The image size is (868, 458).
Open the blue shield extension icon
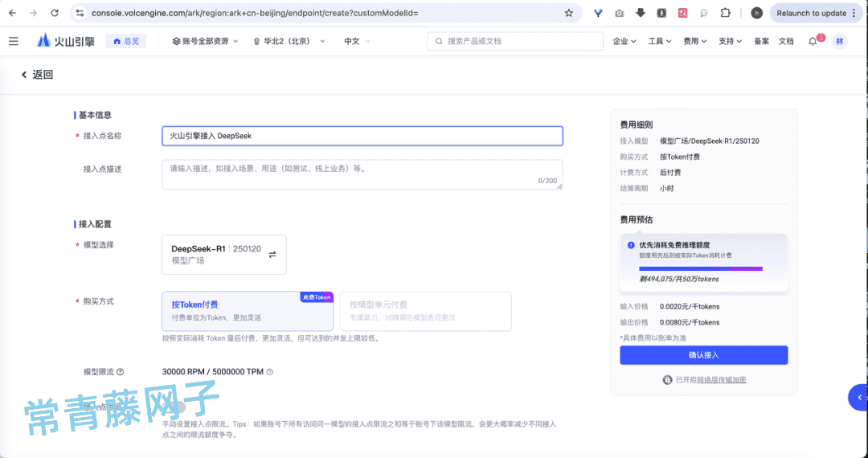click(598, 13)
